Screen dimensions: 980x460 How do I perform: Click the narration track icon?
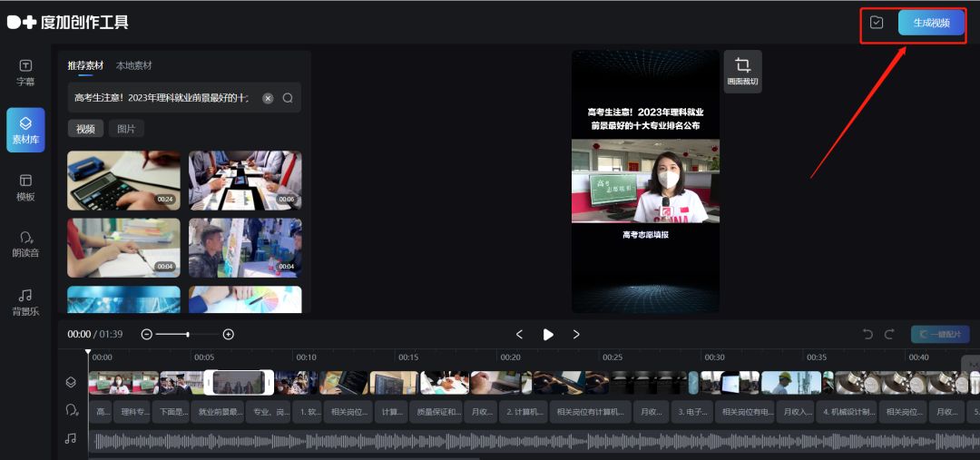pos(72,410)
